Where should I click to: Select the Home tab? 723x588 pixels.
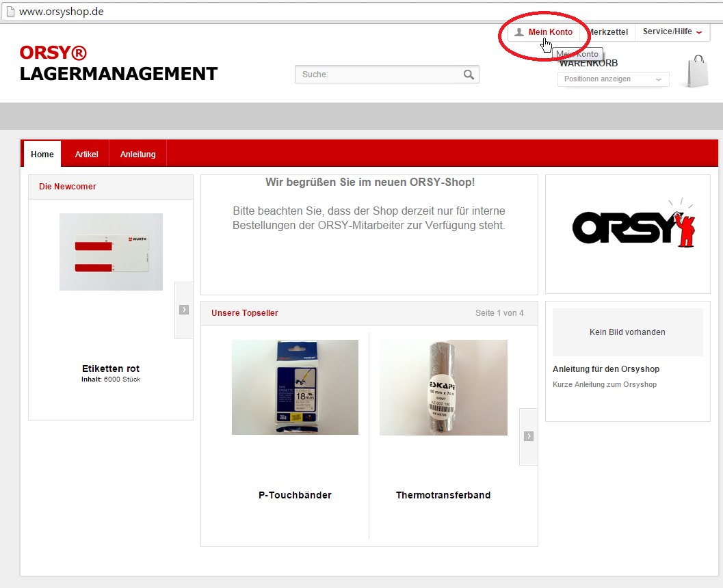click(42, 155)
